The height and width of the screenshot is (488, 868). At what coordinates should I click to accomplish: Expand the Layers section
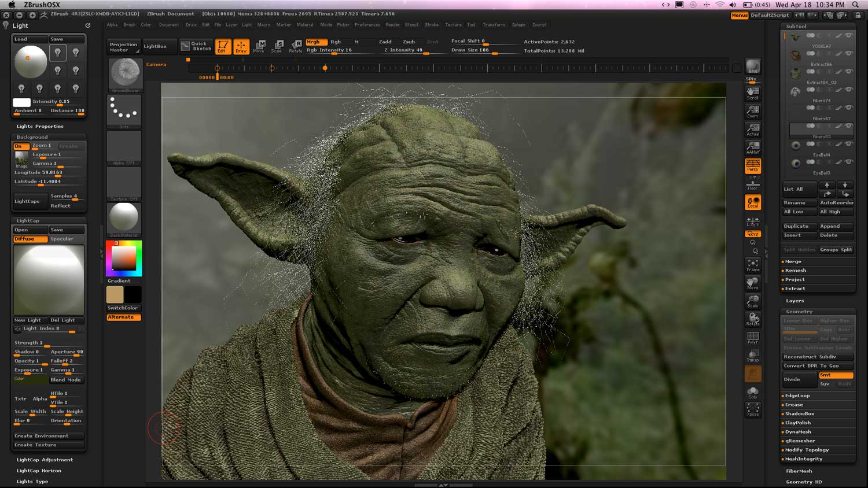pos(795,301)
